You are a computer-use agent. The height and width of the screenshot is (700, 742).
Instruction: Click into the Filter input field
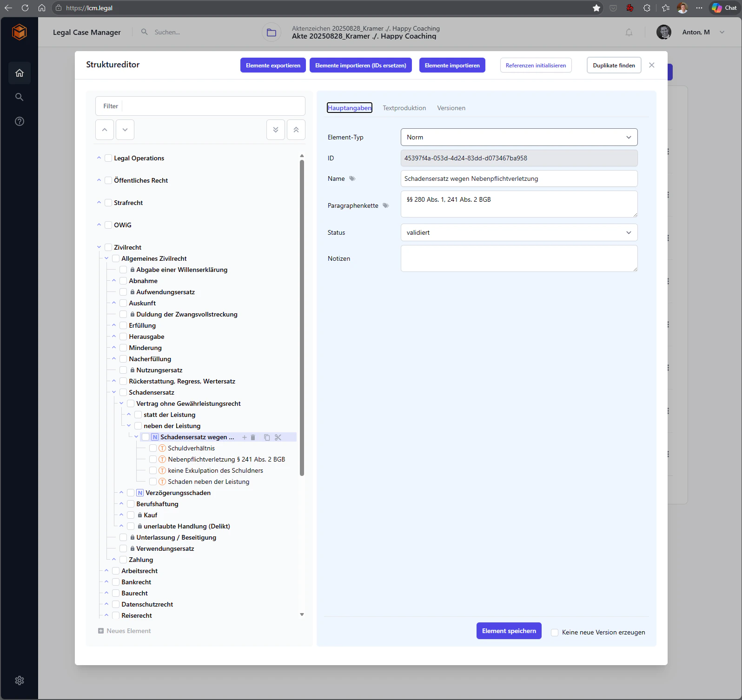tap(200, 106)
